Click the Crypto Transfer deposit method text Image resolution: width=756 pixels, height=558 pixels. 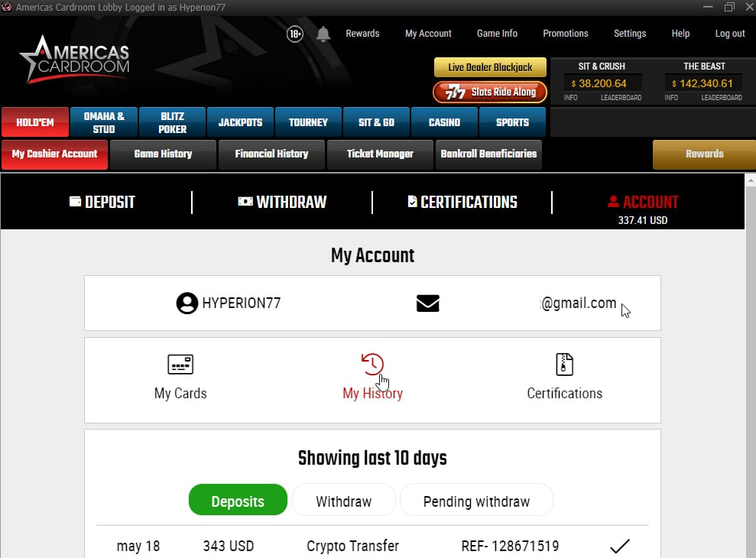[352, 546]
